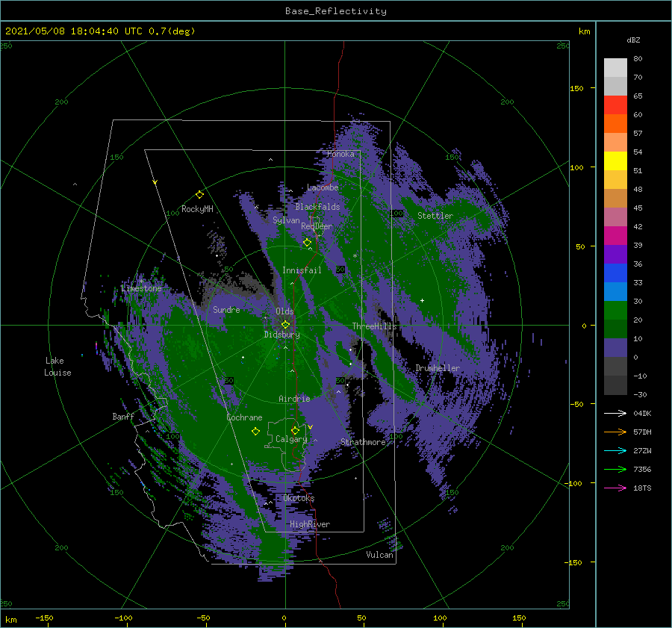Click the green 7356 arrow in legend
Screen dimensions: 672x628
615,470
